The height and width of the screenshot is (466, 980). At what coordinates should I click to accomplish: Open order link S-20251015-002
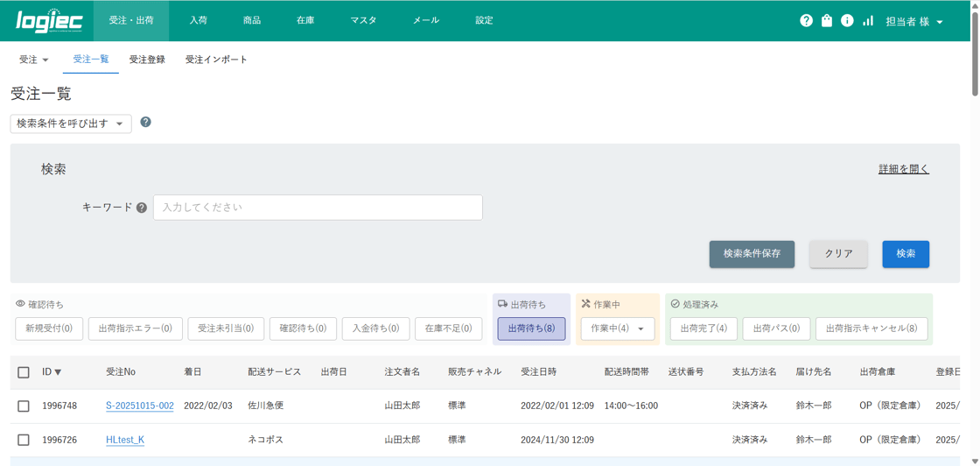tap(139, 406)
